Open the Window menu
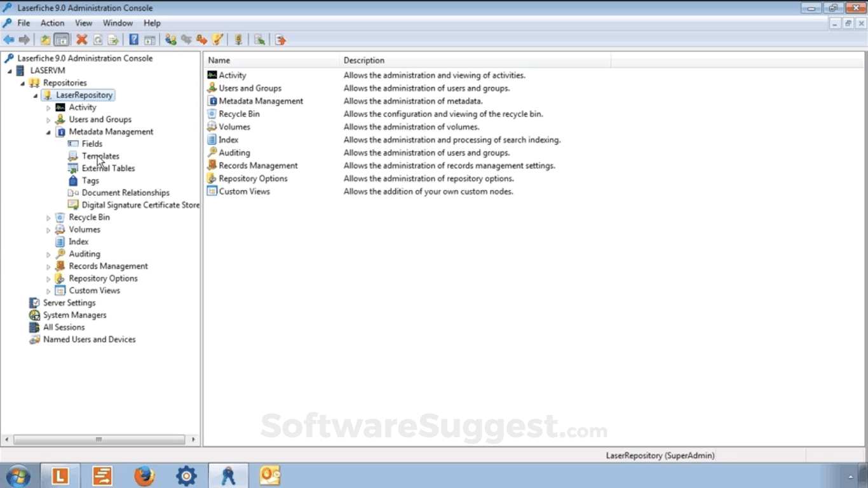The height and width of the screenshot is (488, 868). 118,23
